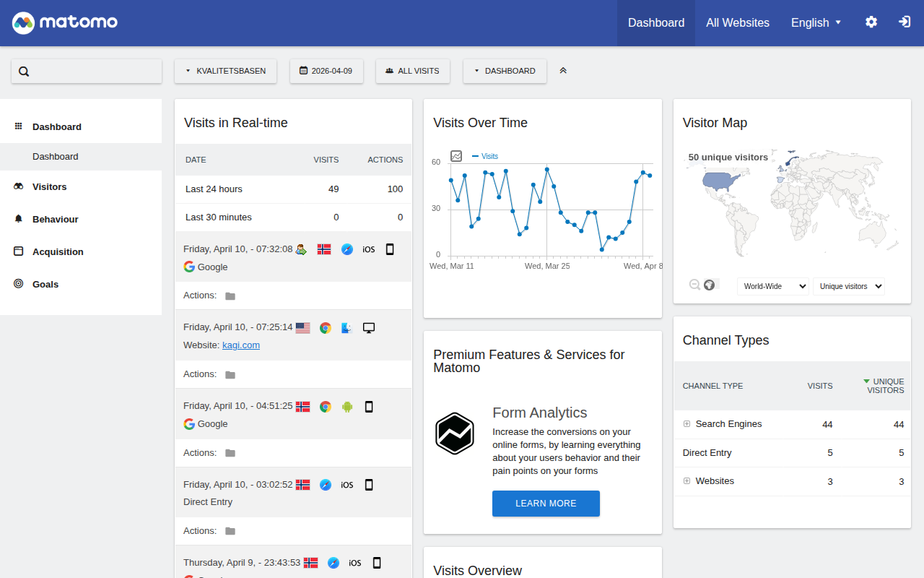The image size is (924, 578).
Task: Click the sign-in icon in header
Action: [x=904, y=22]
